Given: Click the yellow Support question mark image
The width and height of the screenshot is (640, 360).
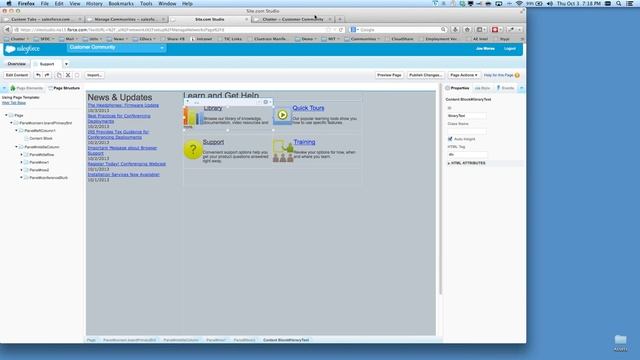Looking at the screenshot, I should coord(193,149).
